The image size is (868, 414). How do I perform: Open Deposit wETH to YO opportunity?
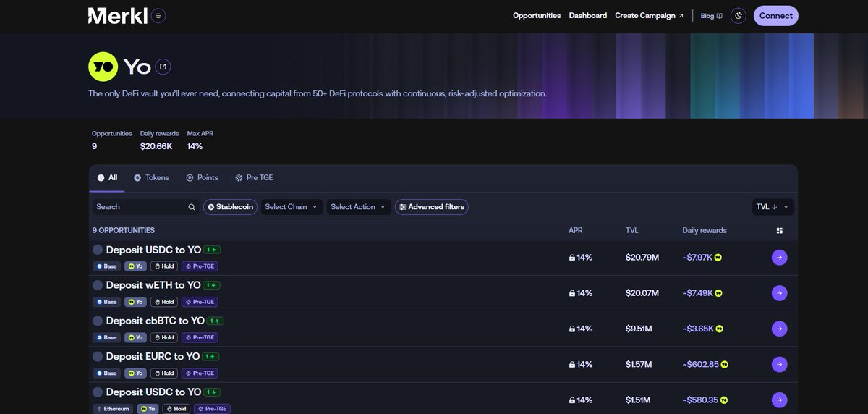(x=153, y=285)
